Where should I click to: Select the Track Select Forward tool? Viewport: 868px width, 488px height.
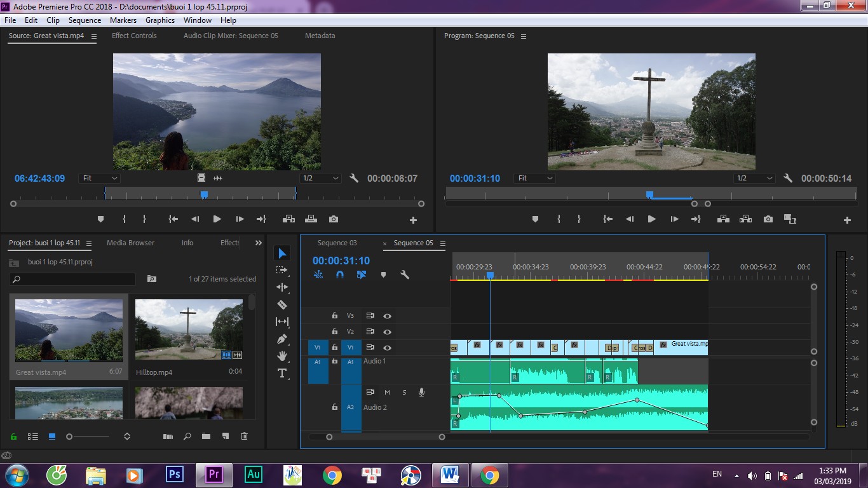coord(282,270)
